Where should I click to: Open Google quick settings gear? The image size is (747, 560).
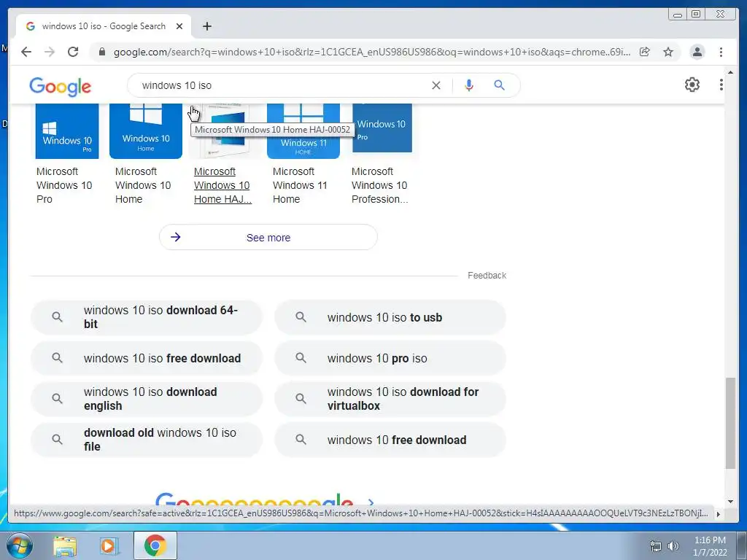point(692,85)
